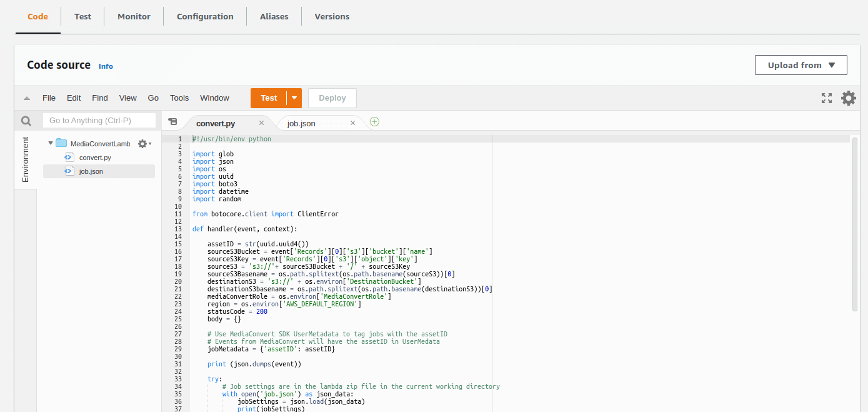
Task: Add new tab with plus icon
Action: coord(374,122)
